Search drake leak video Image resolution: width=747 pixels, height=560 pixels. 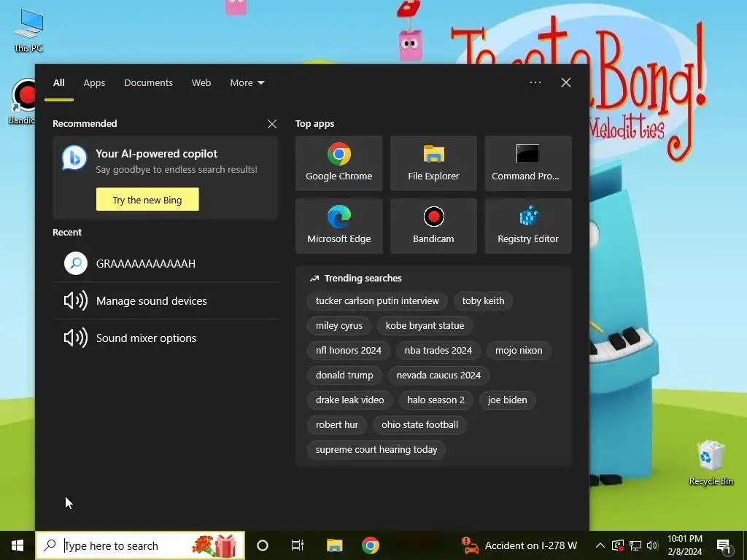coord(349,400)
